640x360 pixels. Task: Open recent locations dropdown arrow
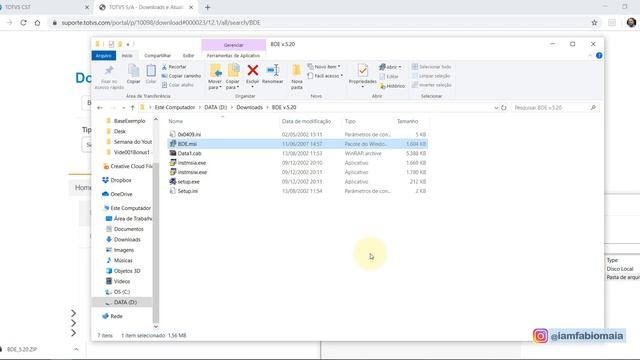[x=124, y=108]
